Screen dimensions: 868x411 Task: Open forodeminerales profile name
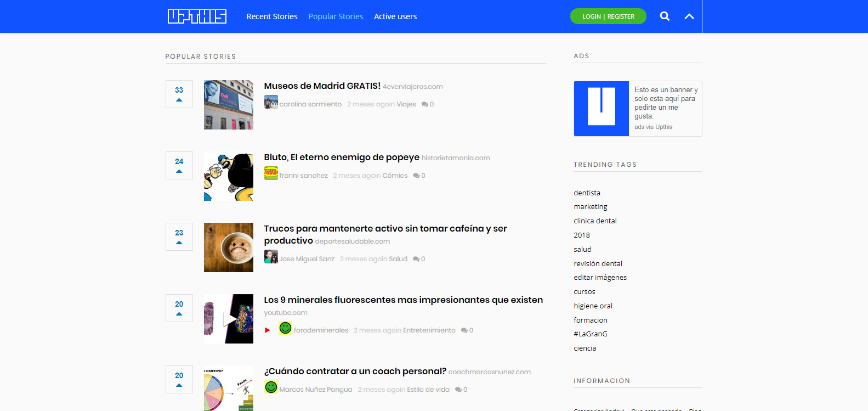click(x=321, y=330)
